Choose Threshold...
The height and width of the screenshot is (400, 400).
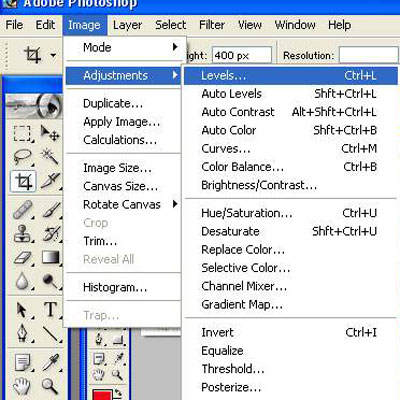tap(291, 369)
